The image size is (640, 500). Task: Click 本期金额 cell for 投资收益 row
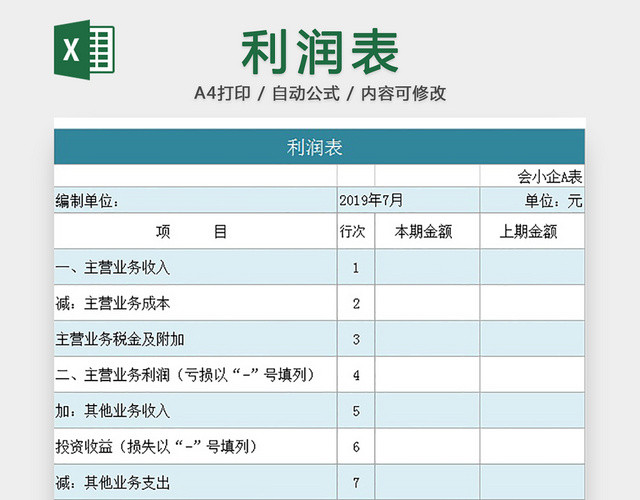427,447
